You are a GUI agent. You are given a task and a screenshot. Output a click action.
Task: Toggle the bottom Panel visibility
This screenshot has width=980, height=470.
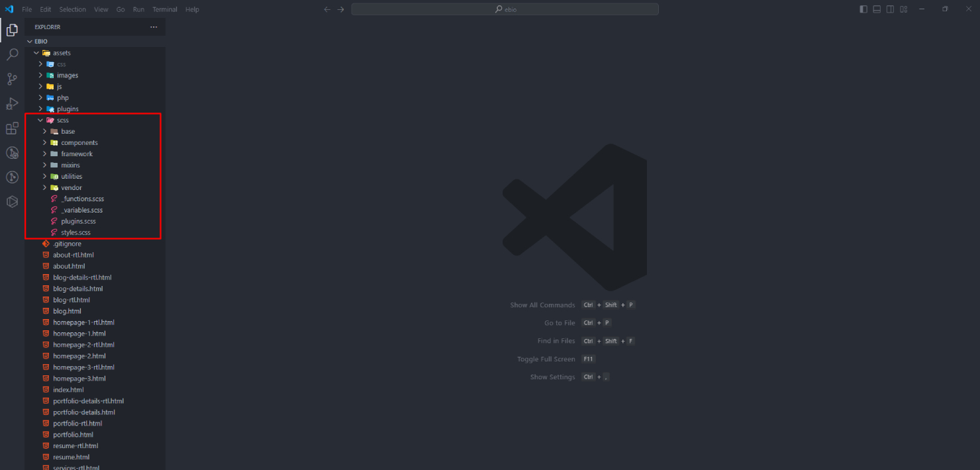point(877,9)
